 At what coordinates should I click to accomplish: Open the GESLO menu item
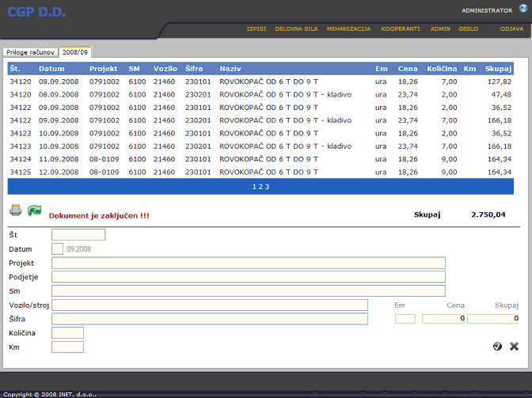click(x=468, y=28)
